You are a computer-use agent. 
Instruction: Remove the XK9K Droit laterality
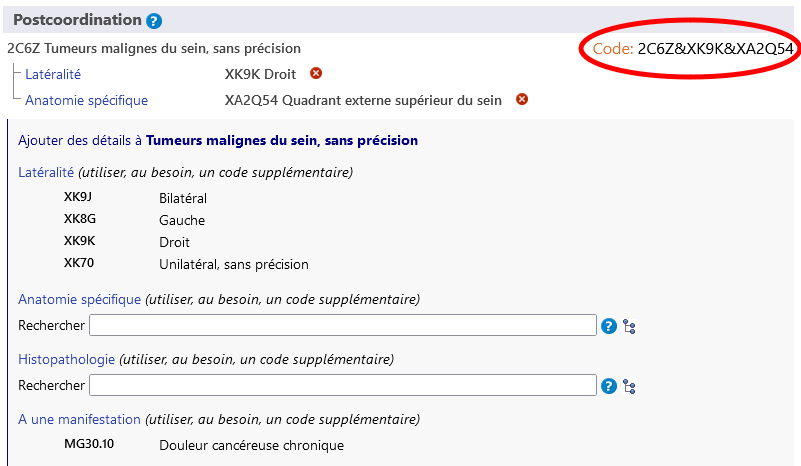316,73
